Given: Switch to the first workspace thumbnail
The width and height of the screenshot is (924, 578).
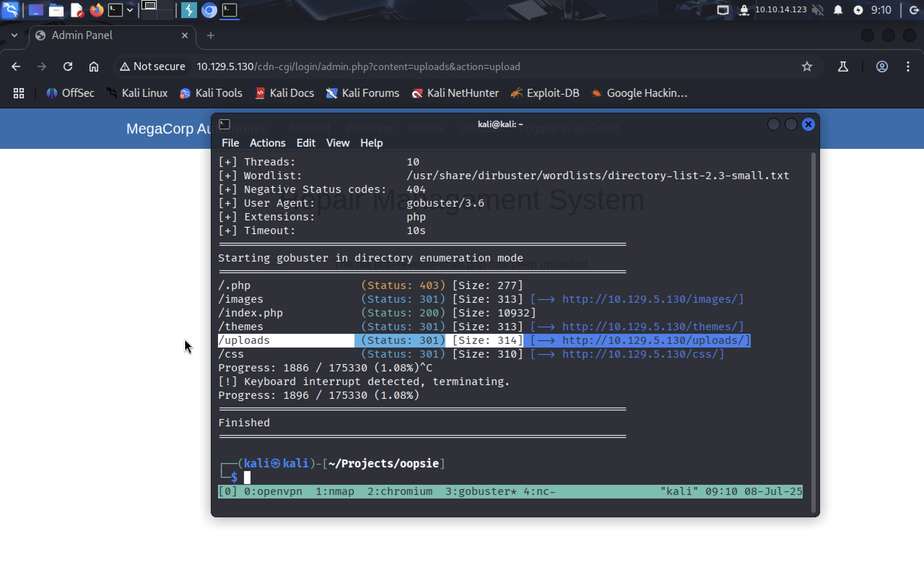Looking at the screenshot, I should pyautogui.click(x=149, y=5).
